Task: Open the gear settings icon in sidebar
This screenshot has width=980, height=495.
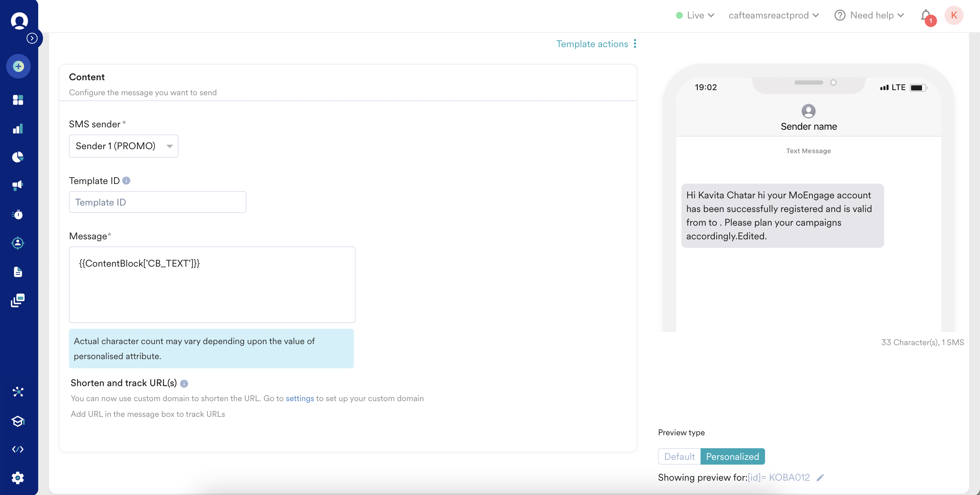Action: [18, 478]
